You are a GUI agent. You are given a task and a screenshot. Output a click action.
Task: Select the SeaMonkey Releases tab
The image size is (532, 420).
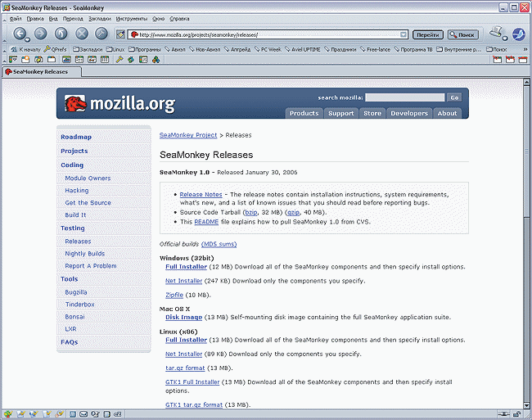pyautogui.click(x=42, y=72)
